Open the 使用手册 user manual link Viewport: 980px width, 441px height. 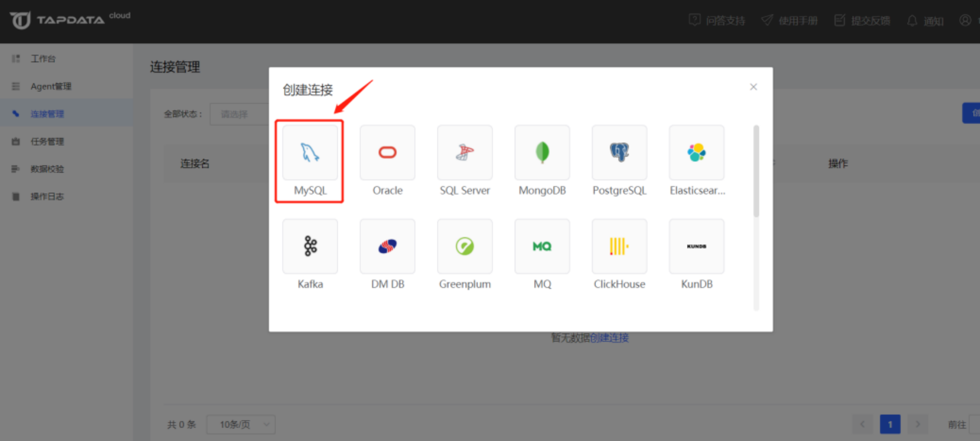[790, 20]
